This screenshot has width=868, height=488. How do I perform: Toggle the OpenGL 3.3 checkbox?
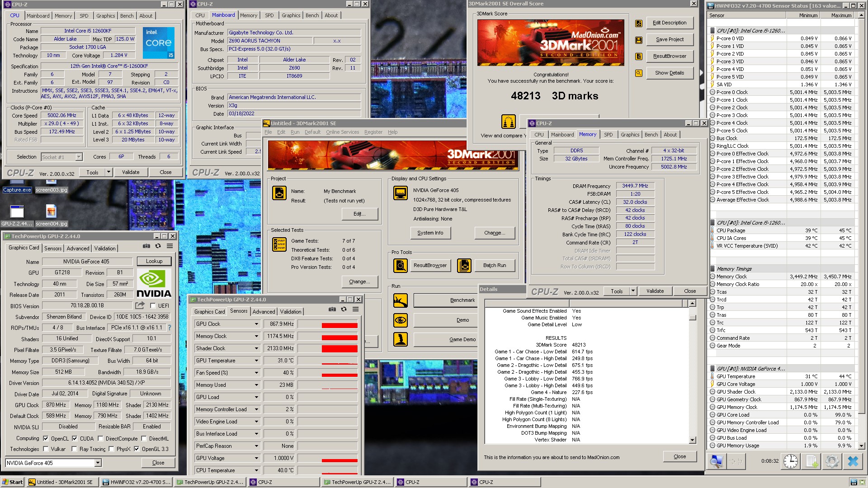coord(137,449)
